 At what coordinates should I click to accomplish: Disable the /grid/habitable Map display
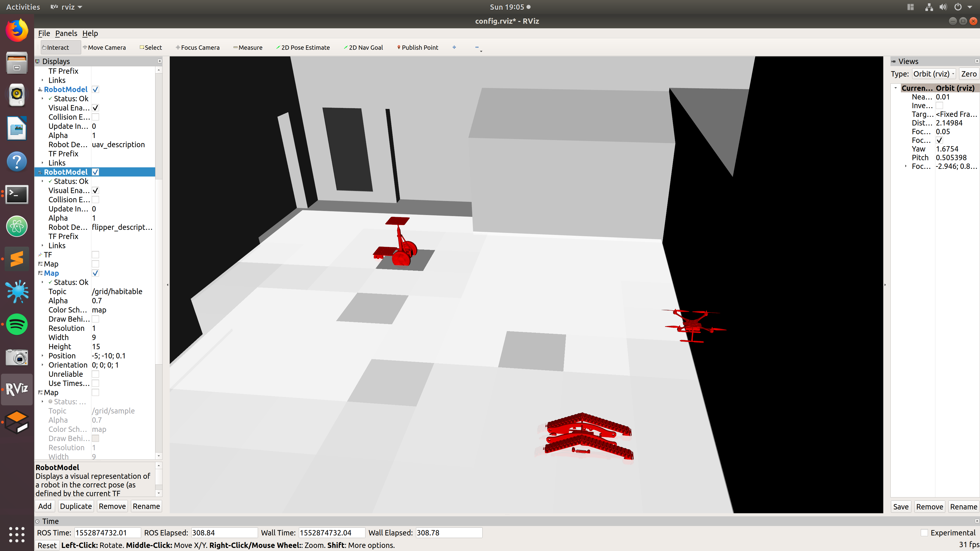point(95,273)
